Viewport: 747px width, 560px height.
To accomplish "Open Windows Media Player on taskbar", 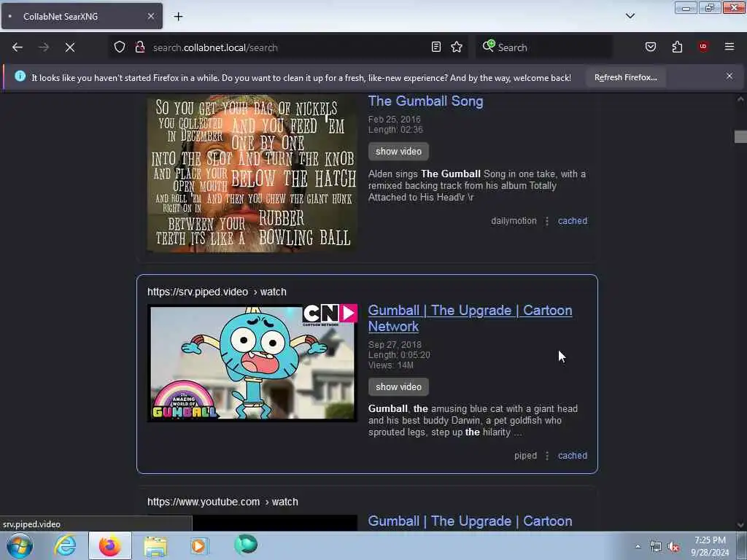I will click(198, 545).
